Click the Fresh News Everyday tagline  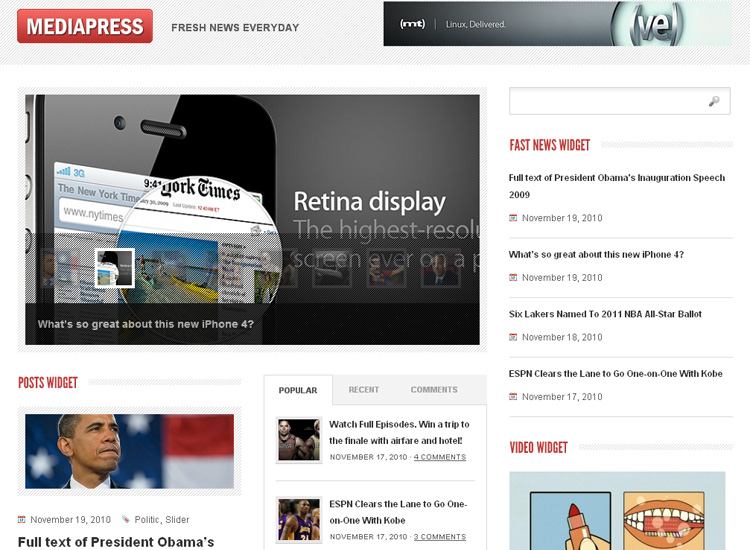tap(235, 28)
